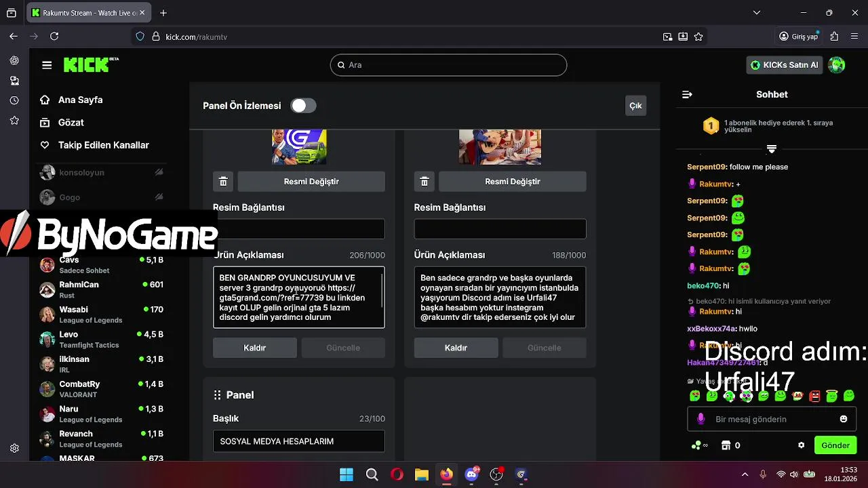Send the message with Gönder

(835, 445)
